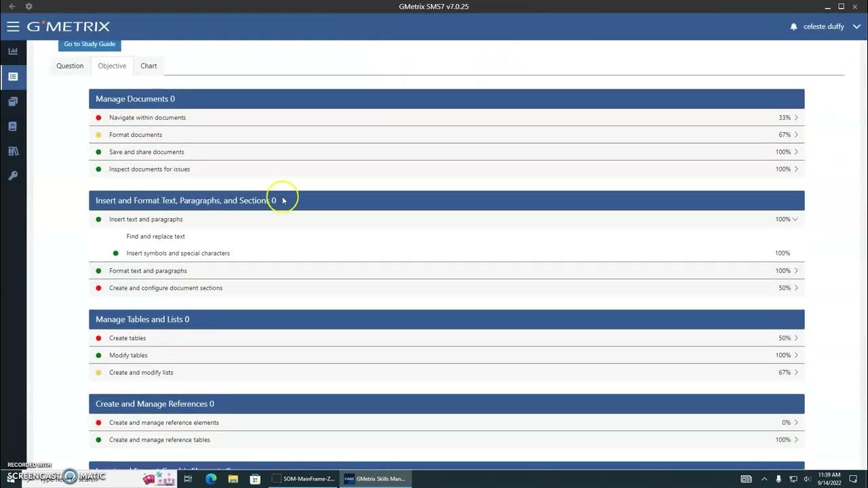Expand Format text and paragraphs chevron

coord(796,271)
